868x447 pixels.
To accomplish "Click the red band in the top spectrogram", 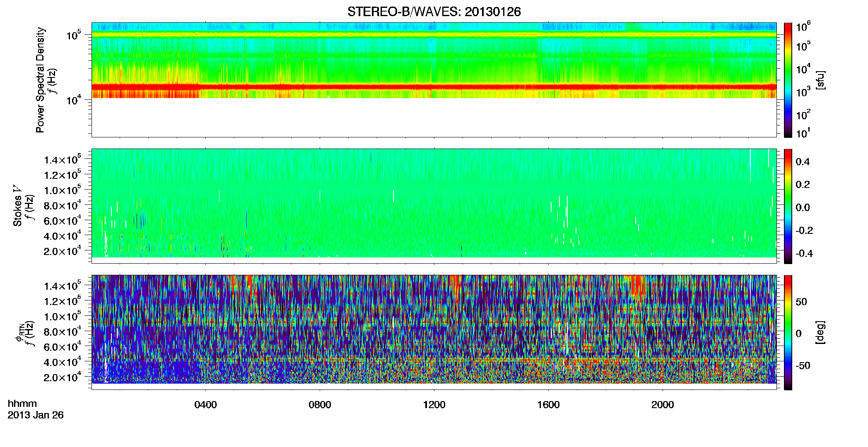I will [x=434, y=87].
